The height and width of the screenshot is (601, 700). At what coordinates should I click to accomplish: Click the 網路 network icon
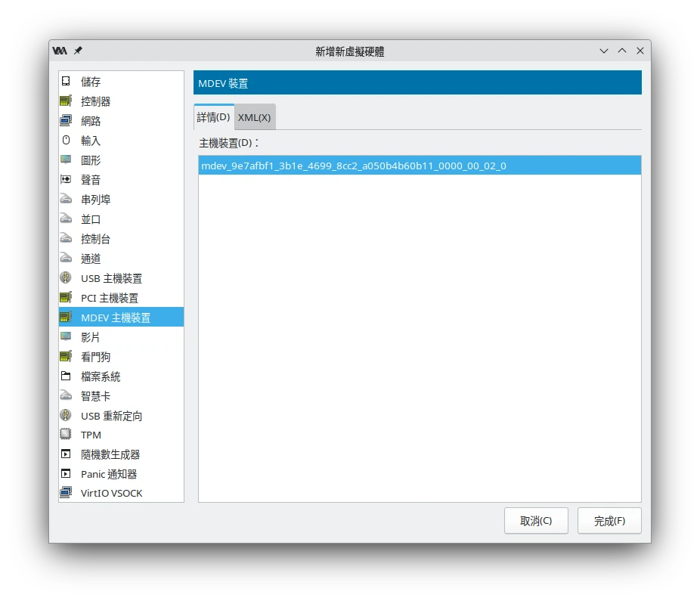tap(66, 120)
